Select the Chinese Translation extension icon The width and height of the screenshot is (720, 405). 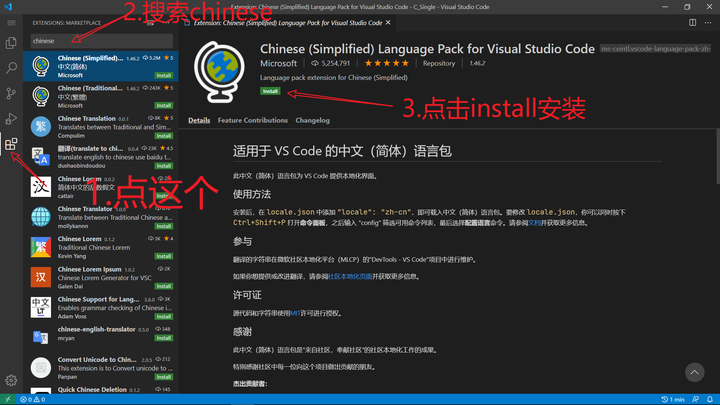tap(41, 126)
